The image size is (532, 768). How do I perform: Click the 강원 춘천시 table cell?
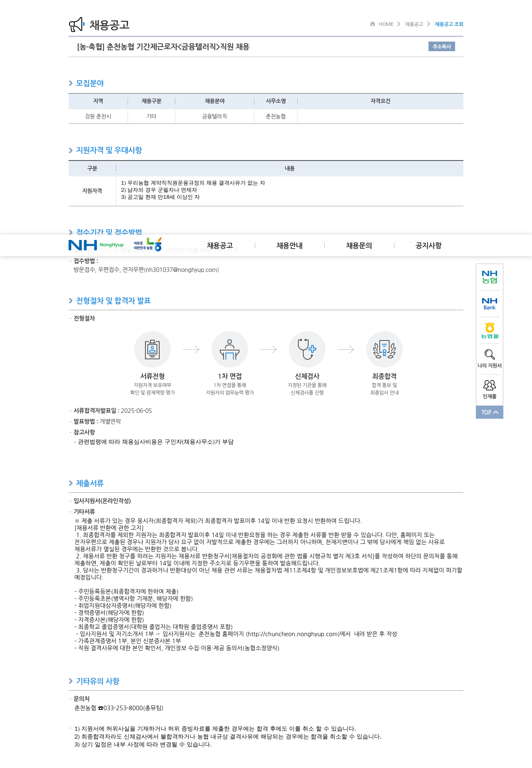click(98, 116)
